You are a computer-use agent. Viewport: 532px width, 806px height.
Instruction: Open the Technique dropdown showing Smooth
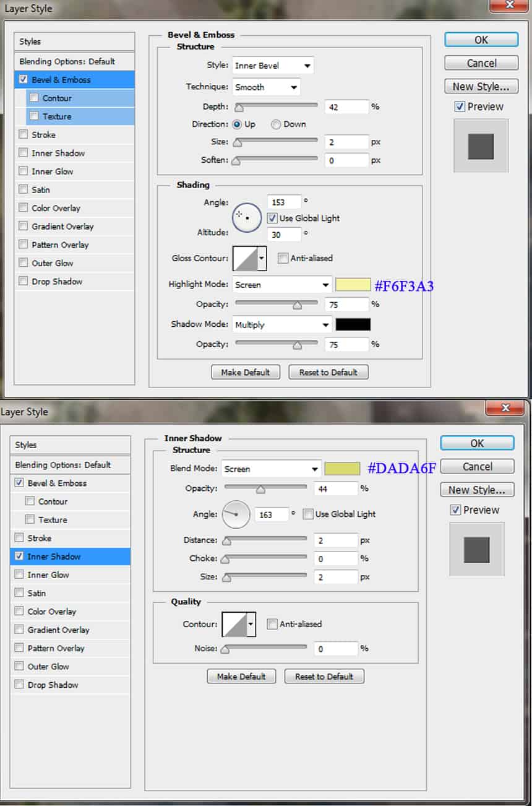[267, 87]
